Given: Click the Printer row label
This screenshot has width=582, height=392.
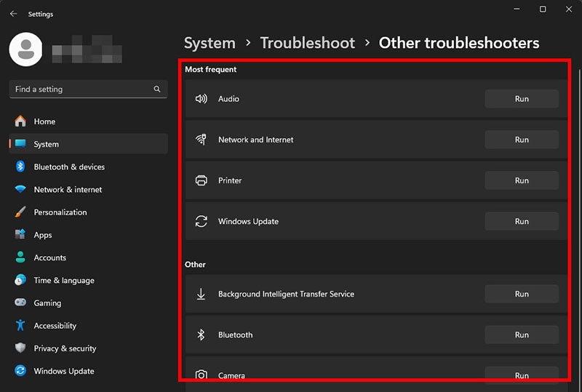Looking at the screenshot, I should (x=230, y=180).
